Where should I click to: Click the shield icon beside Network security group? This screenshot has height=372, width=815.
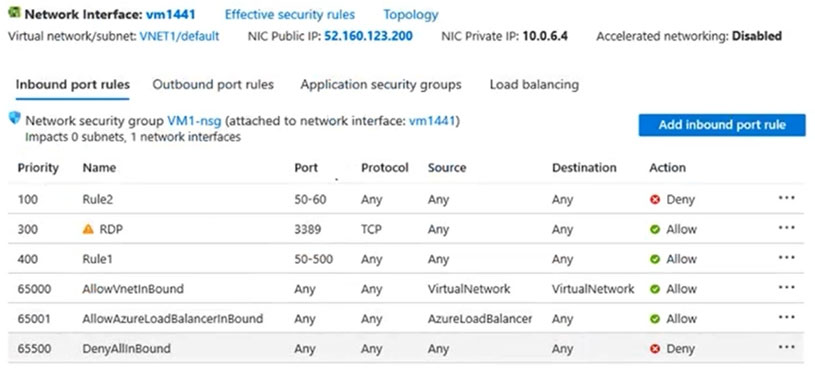point(15,118)
